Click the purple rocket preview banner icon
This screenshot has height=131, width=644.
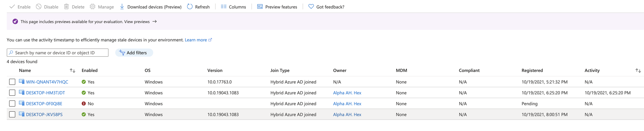click(x=15, y=21)
